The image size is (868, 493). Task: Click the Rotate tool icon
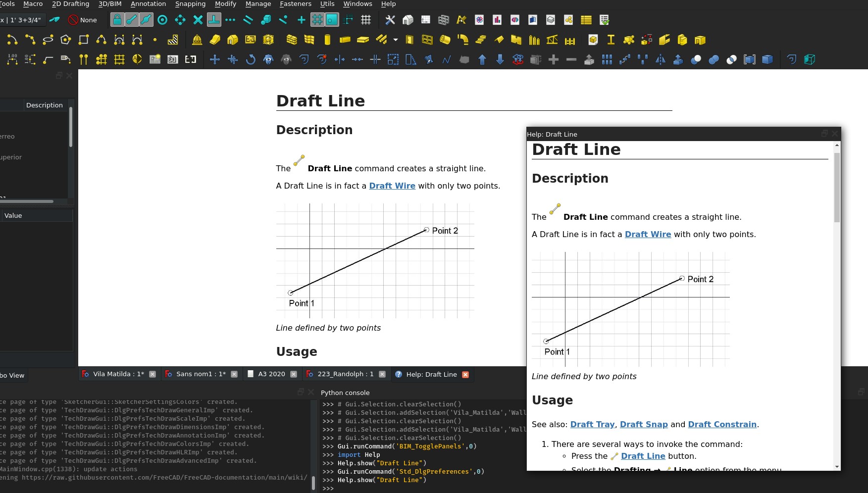click(x=251, y=59)
